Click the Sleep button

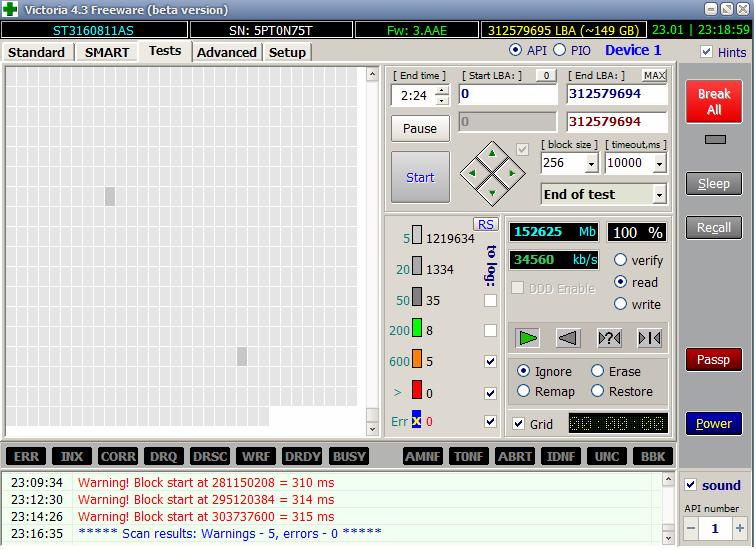tap(714, 183)
